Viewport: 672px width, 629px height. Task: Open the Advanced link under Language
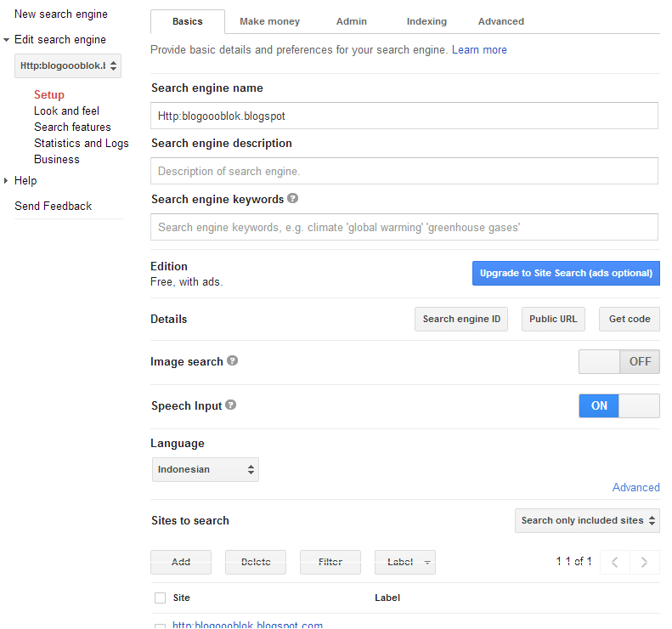click(636, 488)
